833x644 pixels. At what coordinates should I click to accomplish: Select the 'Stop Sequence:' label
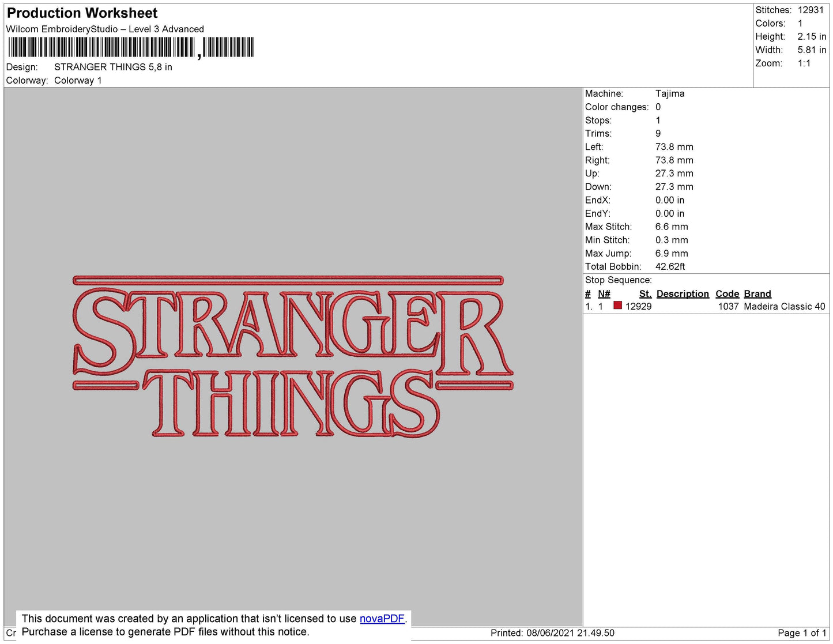click(x=619, y=280)
